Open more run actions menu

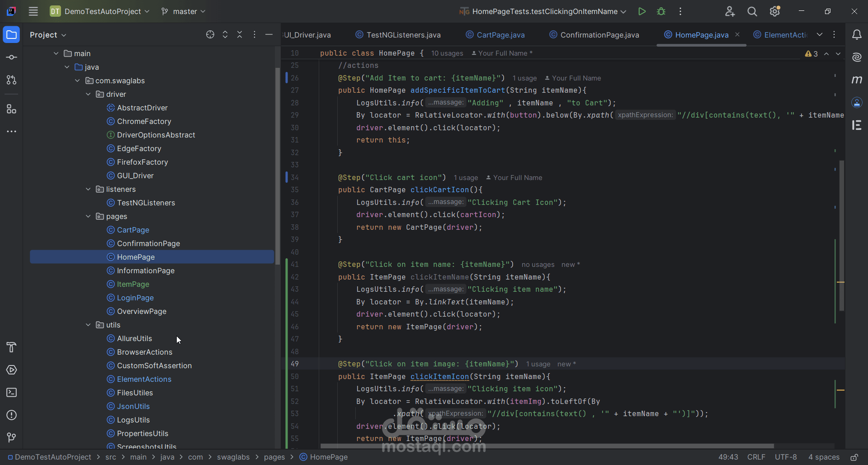680,11
